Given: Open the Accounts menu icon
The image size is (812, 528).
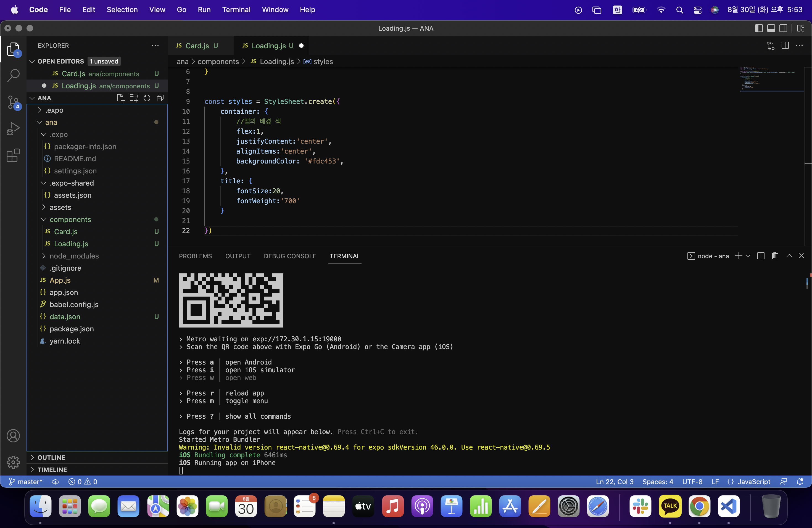Looking at the screenshot, I should 13,435.
